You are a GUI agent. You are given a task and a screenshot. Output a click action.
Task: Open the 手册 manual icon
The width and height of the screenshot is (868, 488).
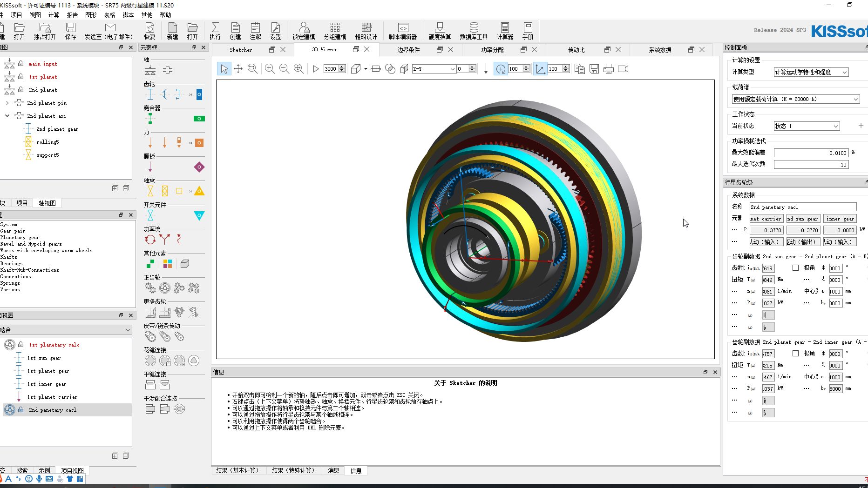coord(528,31)
